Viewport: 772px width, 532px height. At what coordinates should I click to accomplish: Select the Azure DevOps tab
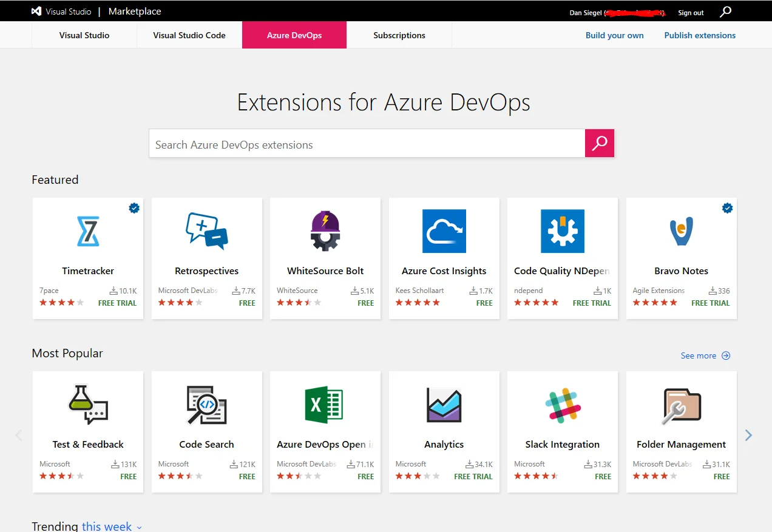294,35
